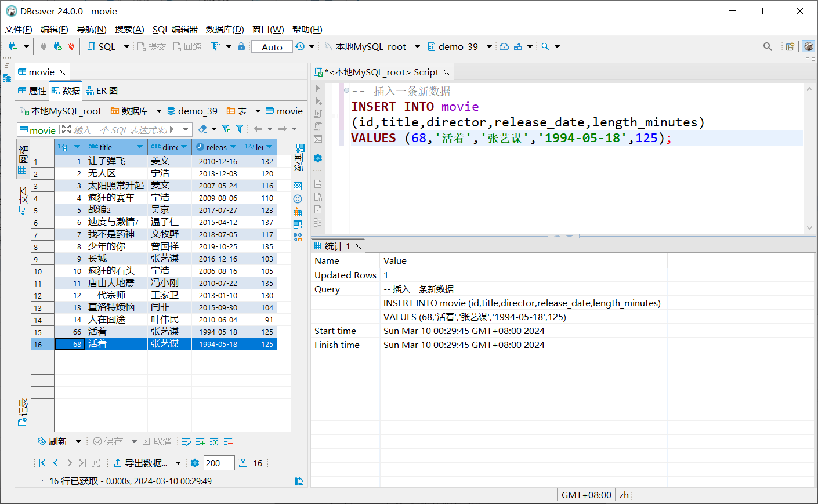Screen dimensions: 818x504
Task: Expand the 导出数据 export dropdown arrow
Action: [178, 463]
